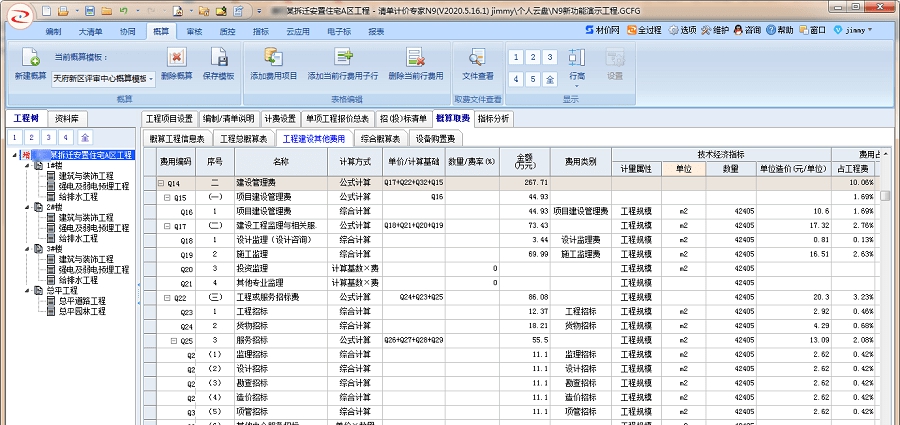Click the green undo arrow icon

click(123, 11)
